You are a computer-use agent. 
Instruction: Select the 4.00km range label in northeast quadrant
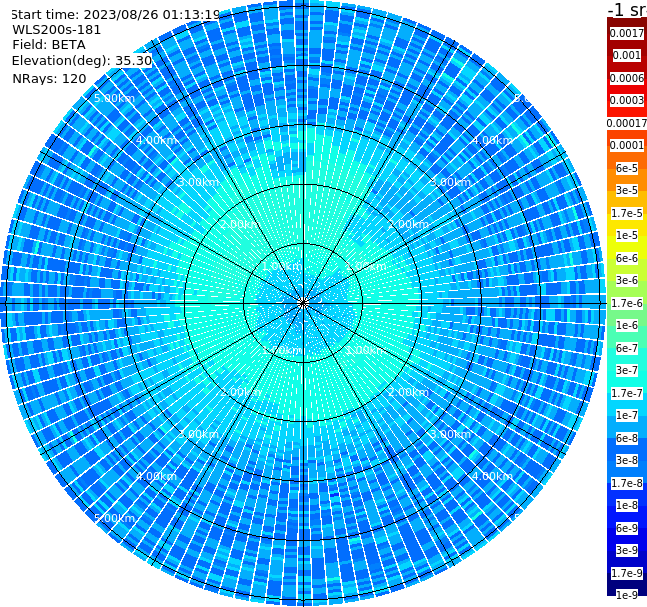[x=493, y=140]
